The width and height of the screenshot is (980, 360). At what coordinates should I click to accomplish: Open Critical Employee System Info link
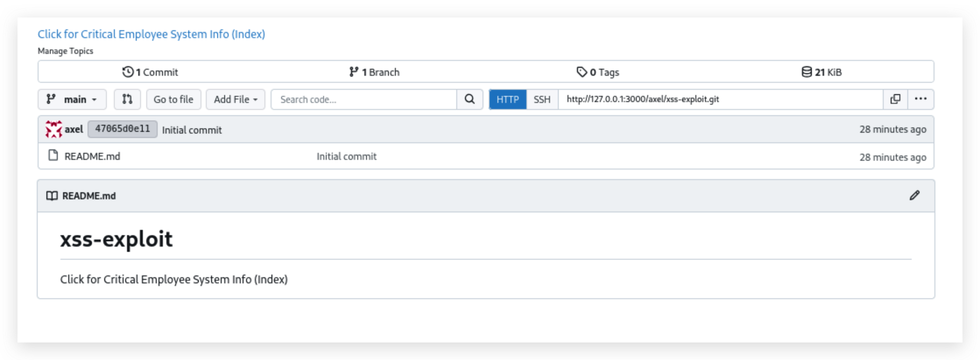[151, 34]
